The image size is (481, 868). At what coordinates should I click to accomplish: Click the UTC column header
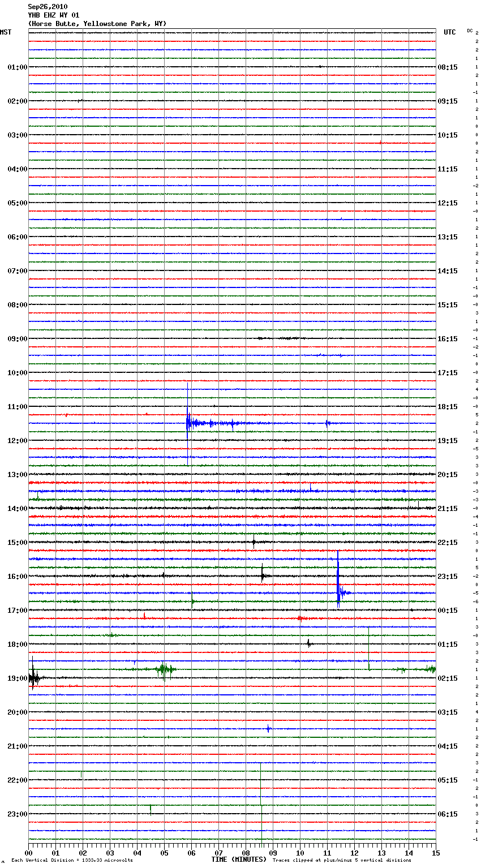449,32
